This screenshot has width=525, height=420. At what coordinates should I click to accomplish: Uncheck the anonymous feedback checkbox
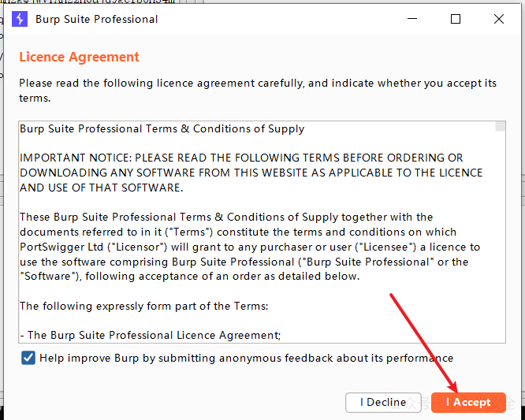coord(28,358)
